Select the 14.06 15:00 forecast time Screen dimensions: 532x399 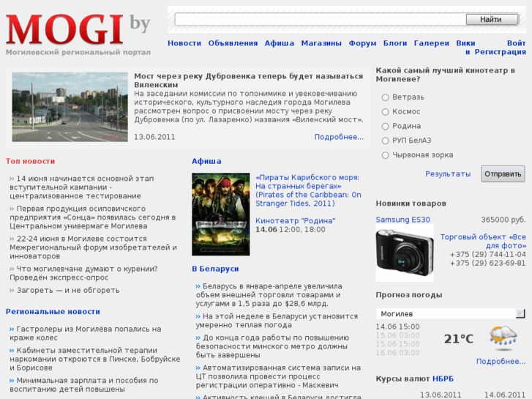pyautogui.click(x=397, y=327)
